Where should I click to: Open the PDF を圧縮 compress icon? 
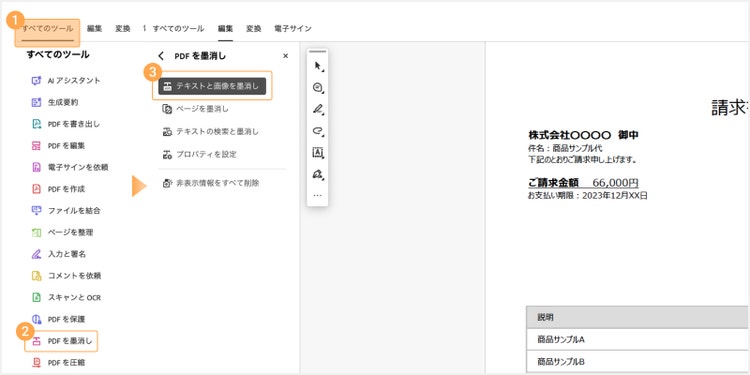click(36, 363)
